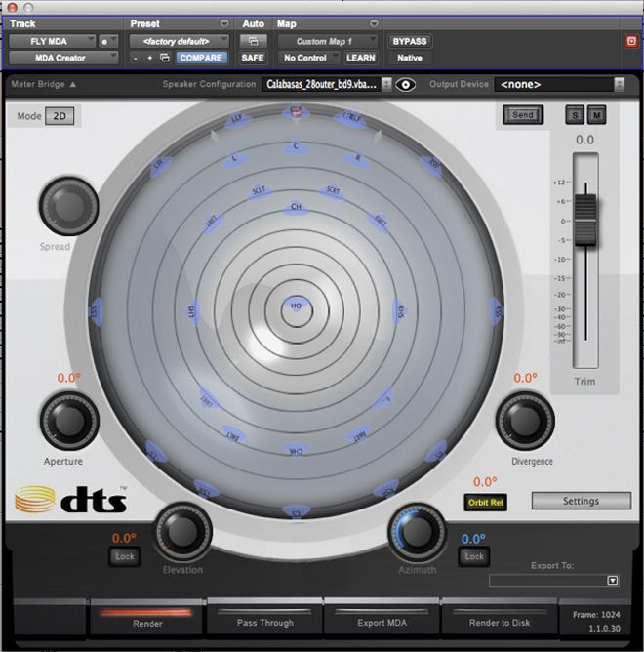Toggle the Orbit Rel button

point(484,502)
